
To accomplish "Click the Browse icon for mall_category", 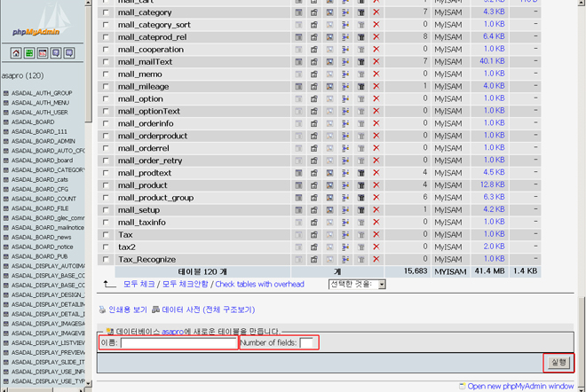I will (x=298, y=12).
